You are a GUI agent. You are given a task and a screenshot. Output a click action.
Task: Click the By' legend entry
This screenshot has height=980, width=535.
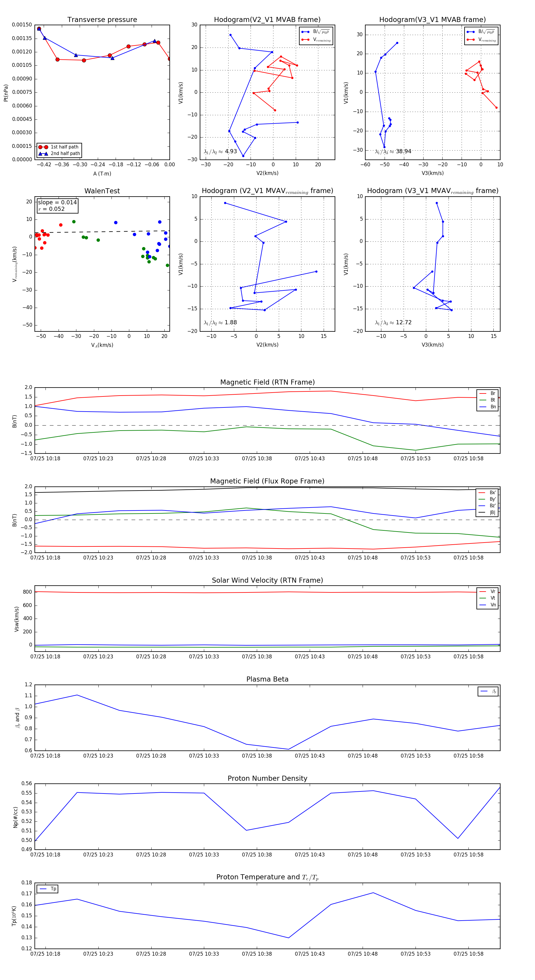[x=487, y=499]
